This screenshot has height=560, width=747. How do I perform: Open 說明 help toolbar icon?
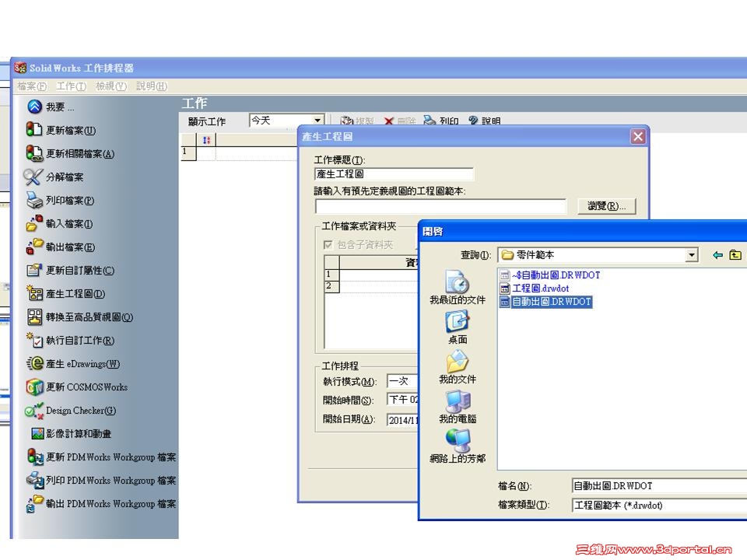point(472,121)
